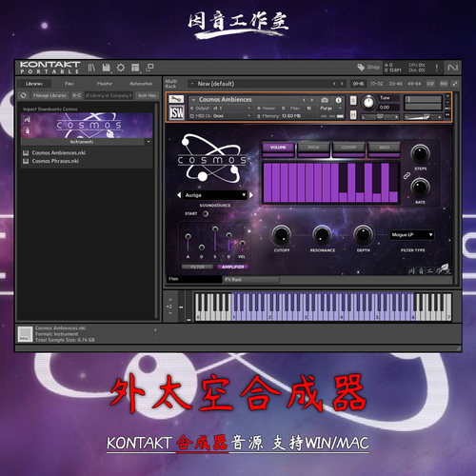The image size is (476, 476).
Task: Click the library refresh icon
Action: 24,95
